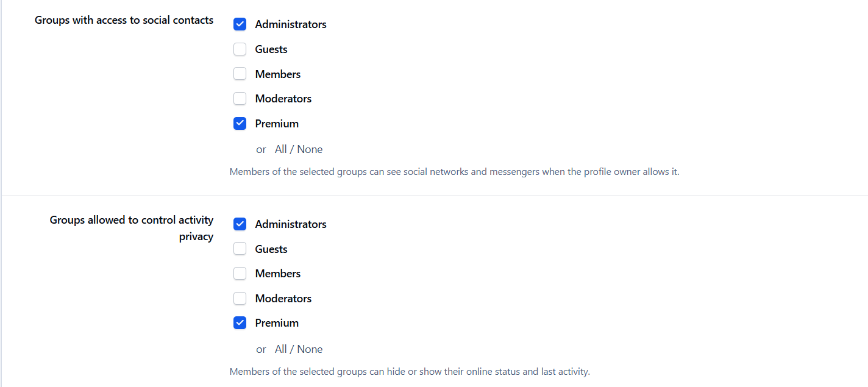The height and width of the screenshot is (387, 868).
Task: Choose None link under activity privacy groups
Action: tap(310, 349)
